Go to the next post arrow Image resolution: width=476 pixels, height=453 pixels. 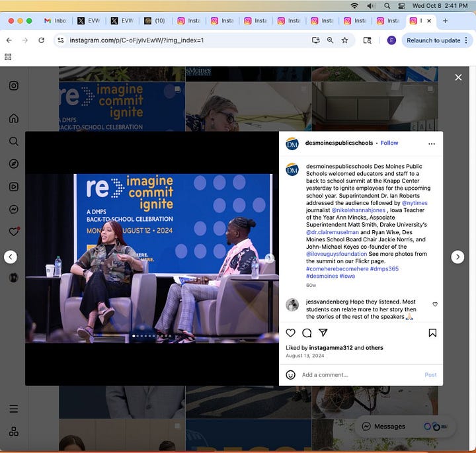pos(457,257)
